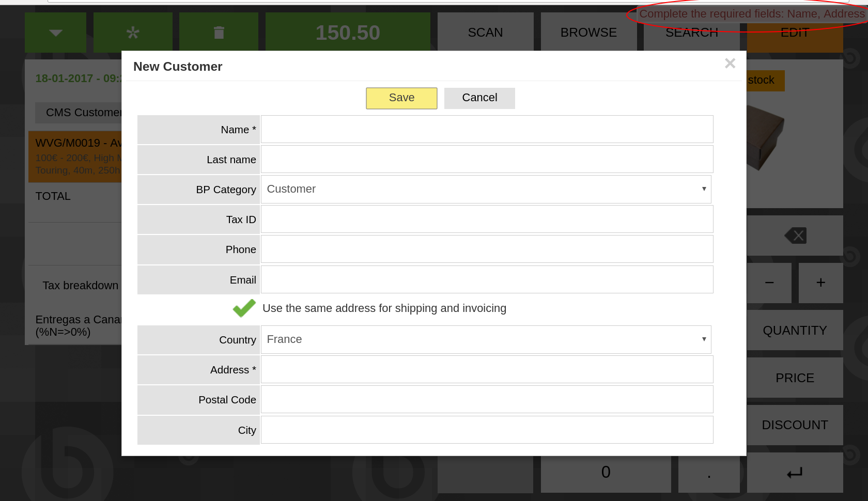Click the return arrow keypad key
Screen dimensions: 868x501
[x=795, y=473]
